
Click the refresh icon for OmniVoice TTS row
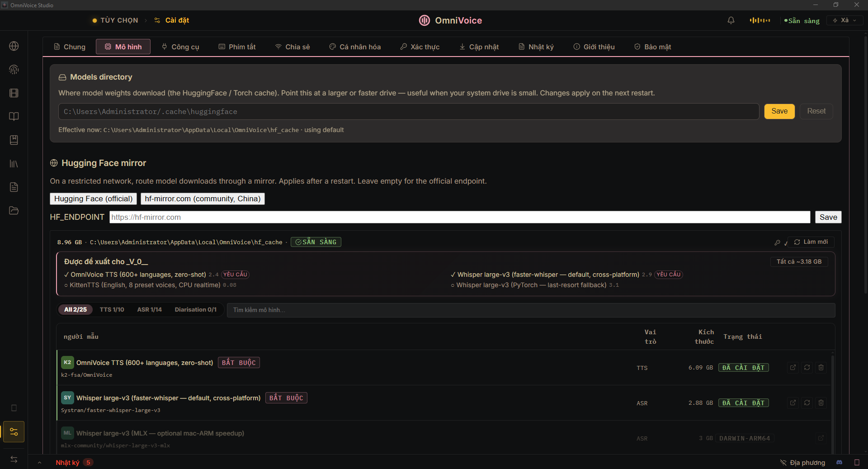(807, 368)
